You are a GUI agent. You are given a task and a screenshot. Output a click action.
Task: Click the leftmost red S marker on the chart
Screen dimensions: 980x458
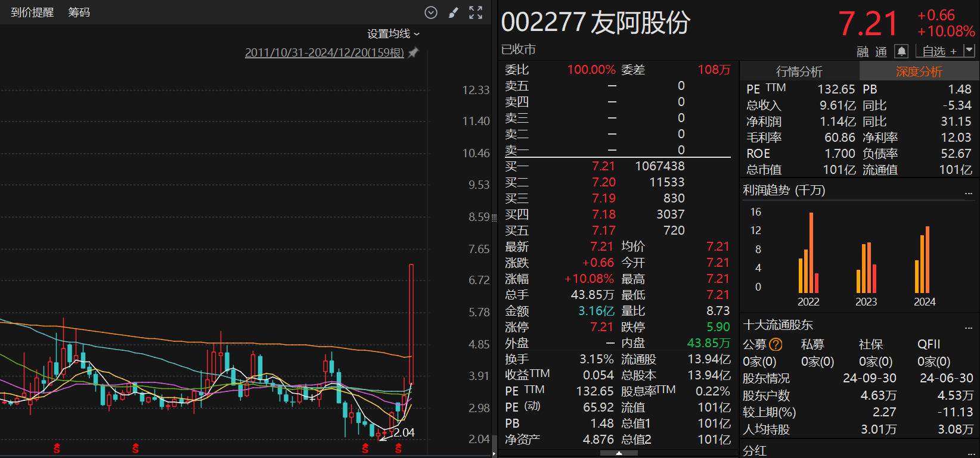tap(57, 448)
